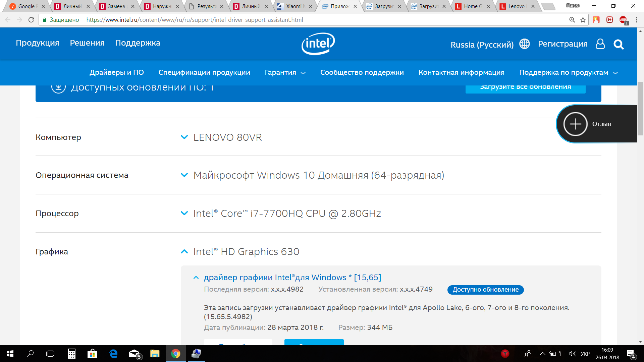Open File Explorer from the taskbar
The height and width of the screenshot is (362, 644).
click(x=155, y=354)
